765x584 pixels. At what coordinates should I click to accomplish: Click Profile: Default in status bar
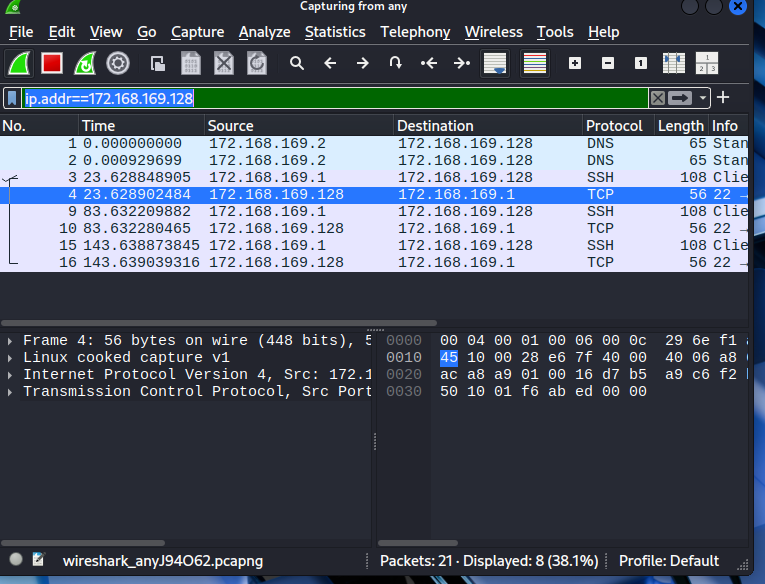669,561
